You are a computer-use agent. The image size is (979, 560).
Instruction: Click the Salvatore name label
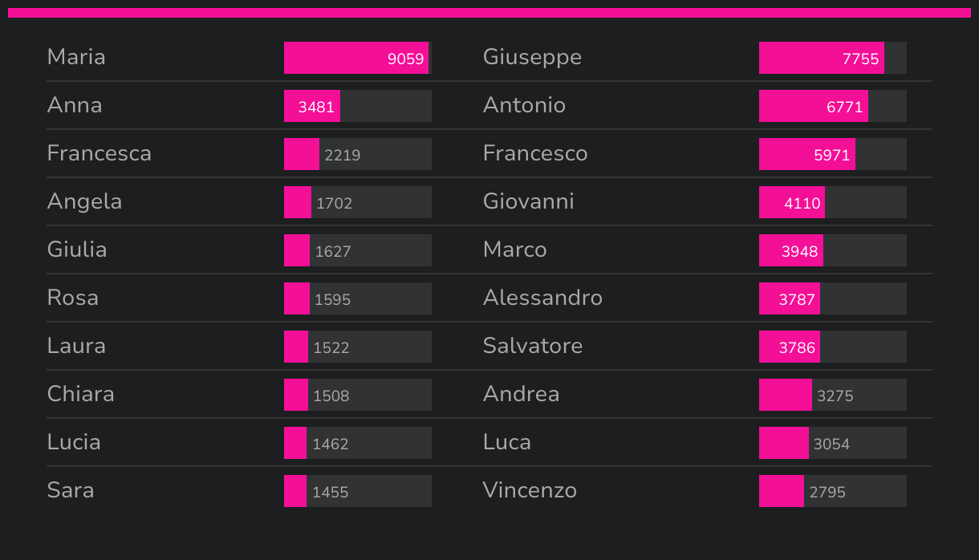pyautogui.click(x=533, y=347)
